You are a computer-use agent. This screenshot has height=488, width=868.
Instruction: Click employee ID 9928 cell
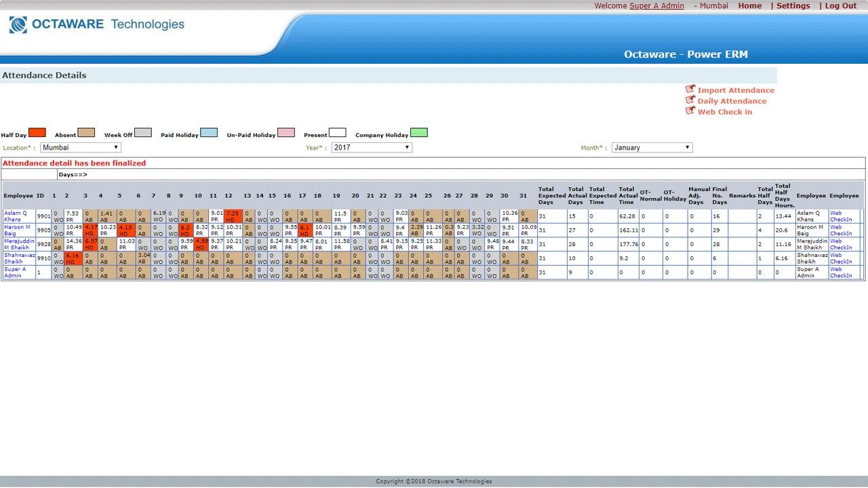click(43, 244)
